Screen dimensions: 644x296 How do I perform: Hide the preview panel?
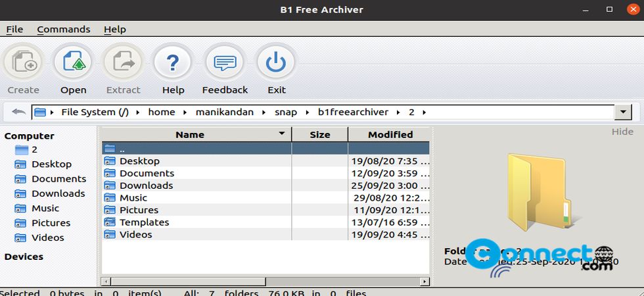(x=622, y=132)
